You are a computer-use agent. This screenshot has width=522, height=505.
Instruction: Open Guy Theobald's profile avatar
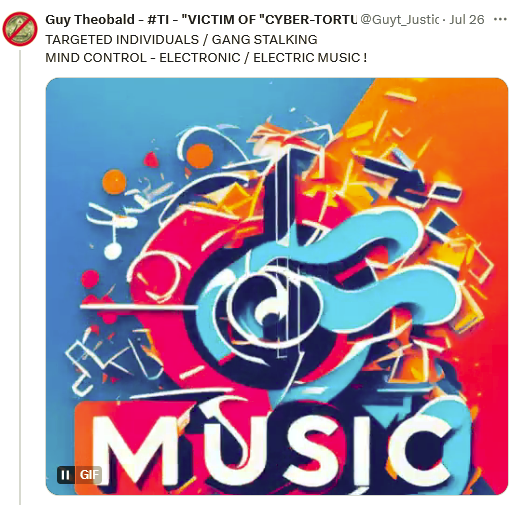point(20,29)
